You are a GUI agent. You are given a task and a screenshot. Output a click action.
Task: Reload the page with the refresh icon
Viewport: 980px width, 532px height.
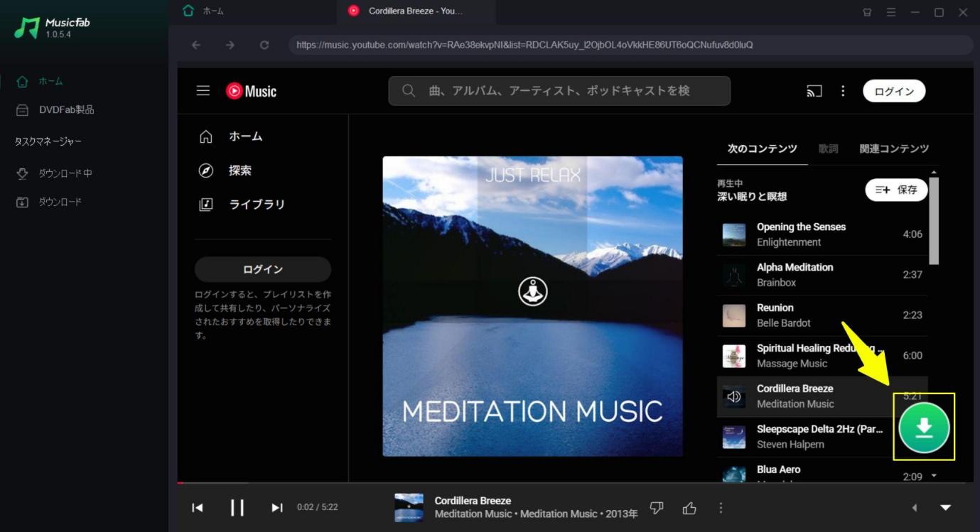coord(264,45)
